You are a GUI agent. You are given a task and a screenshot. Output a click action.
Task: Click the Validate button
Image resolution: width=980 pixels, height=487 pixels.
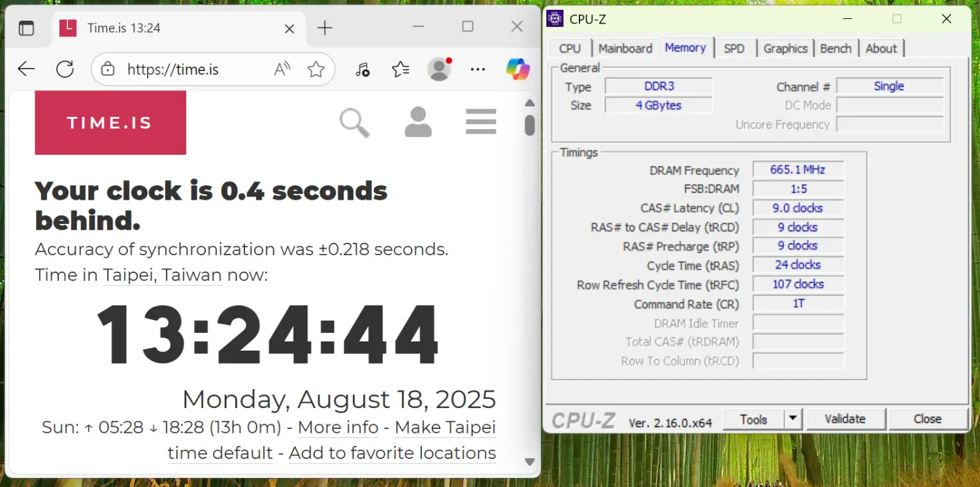845,419
